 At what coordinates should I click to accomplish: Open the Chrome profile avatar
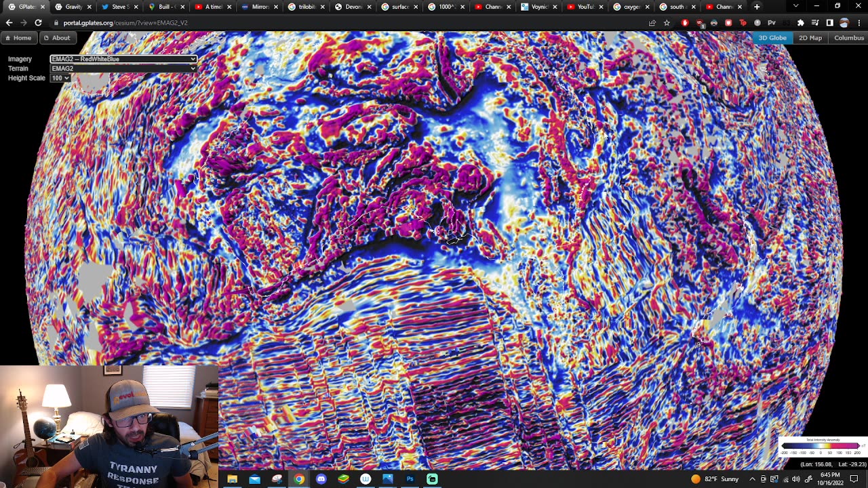pos(844,22)
